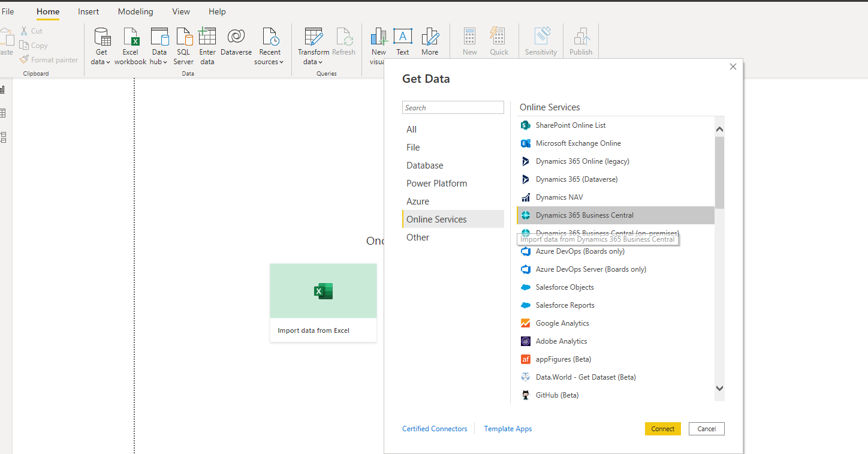Expand the Transform data dropdown
Viewport: 868px width, 454px height.
pyautogui.click(x=313, y=62)
